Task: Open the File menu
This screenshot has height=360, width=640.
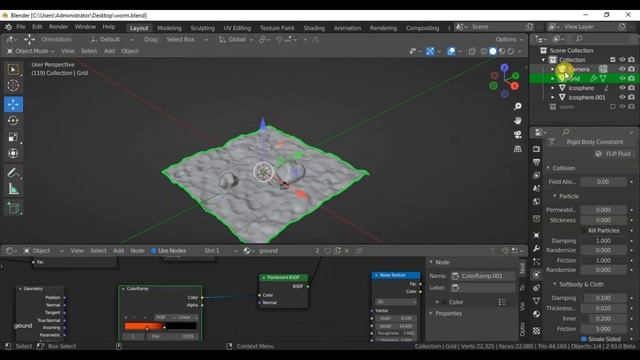Action: pos(20,27)
